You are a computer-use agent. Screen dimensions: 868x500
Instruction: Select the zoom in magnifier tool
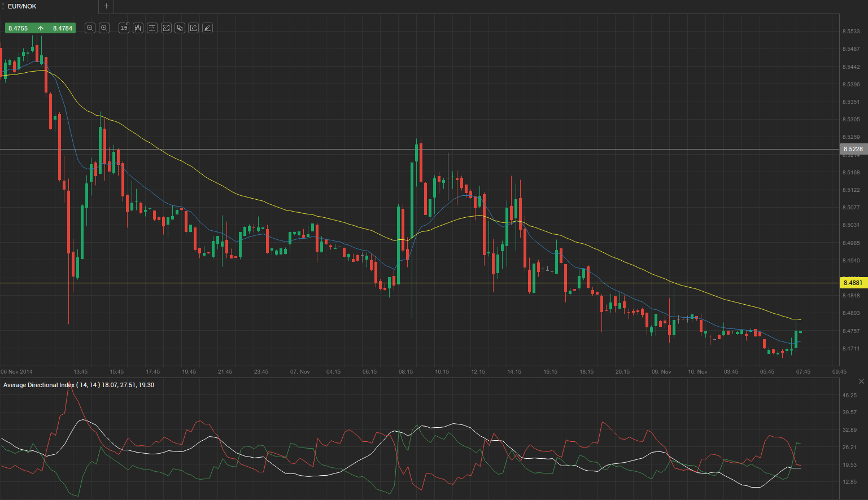[104, 28]
